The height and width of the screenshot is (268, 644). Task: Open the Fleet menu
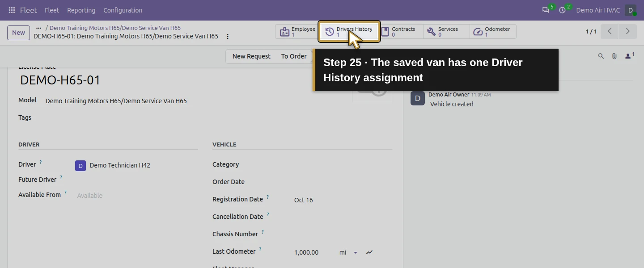(52, 10)
